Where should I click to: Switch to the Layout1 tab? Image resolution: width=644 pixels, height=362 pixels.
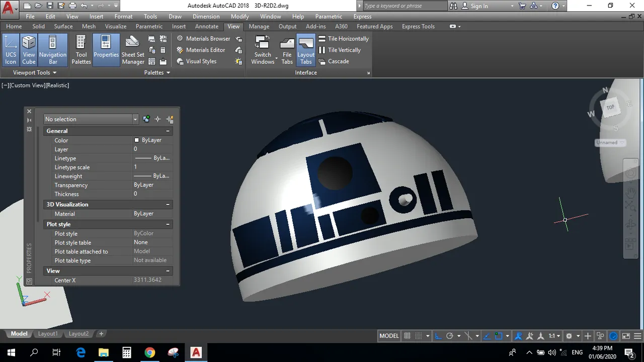tap(48, 334)
